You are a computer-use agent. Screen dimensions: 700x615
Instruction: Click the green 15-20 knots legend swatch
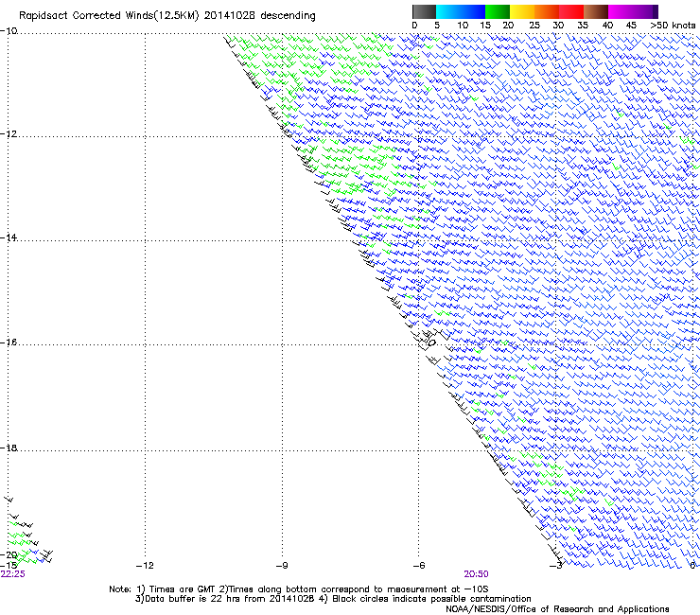(x=498, y=11)
